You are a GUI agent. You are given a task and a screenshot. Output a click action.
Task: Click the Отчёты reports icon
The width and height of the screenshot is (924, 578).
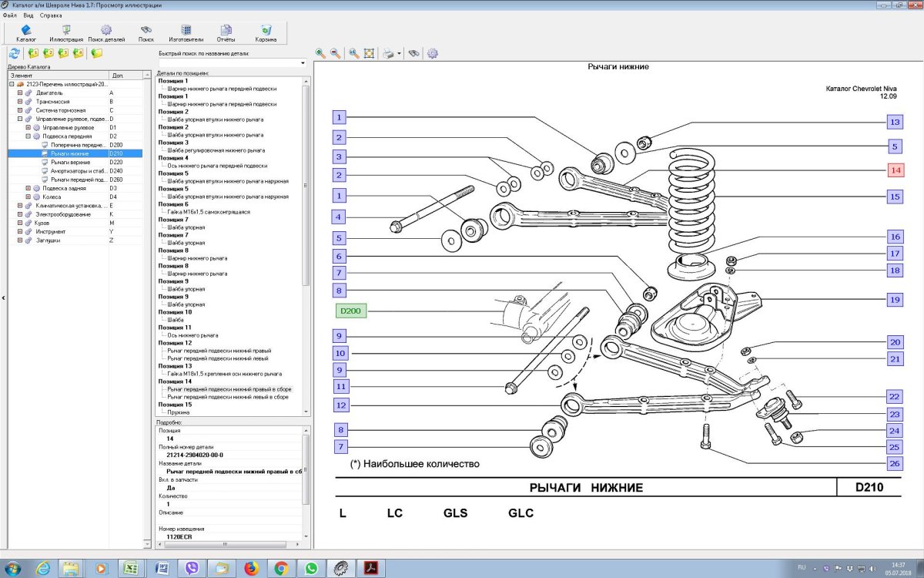click(x=226, y=33)
